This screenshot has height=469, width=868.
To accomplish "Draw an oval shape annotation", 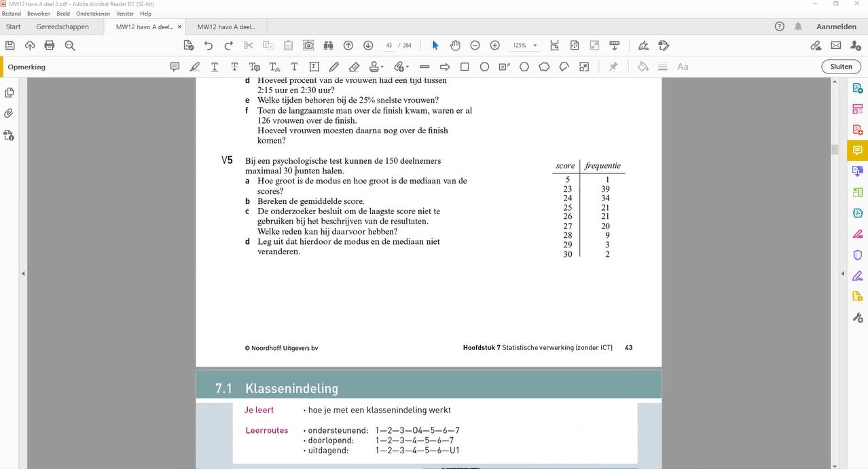I will click(484, 67).
